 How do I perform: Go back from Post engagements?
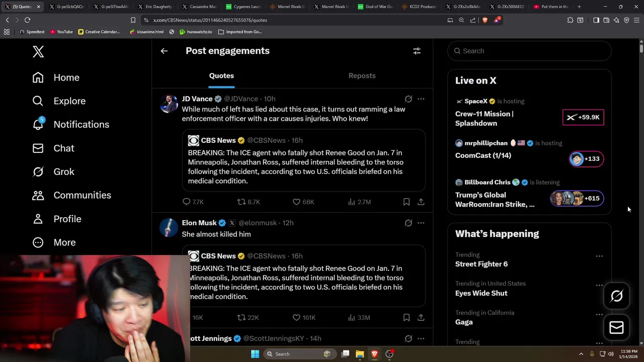(164, 51)
